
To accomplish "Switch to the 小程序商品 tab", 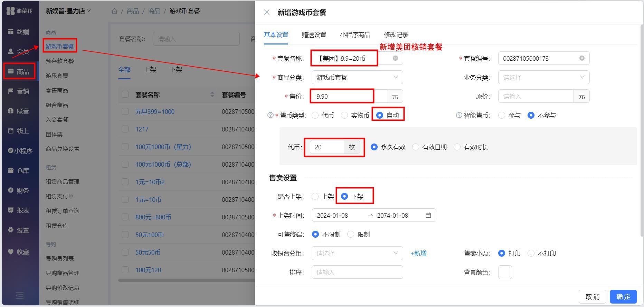I will pos(355,35).
